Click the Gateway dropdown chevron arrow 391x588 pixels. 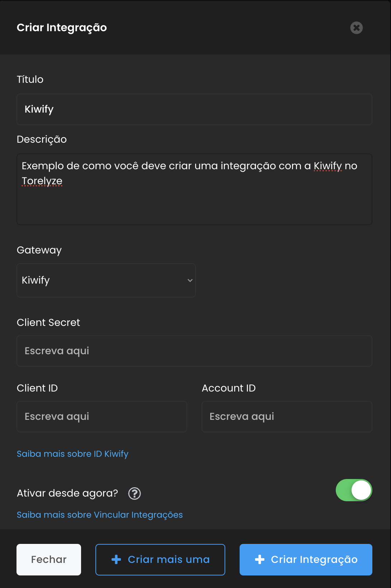(190, 280)
